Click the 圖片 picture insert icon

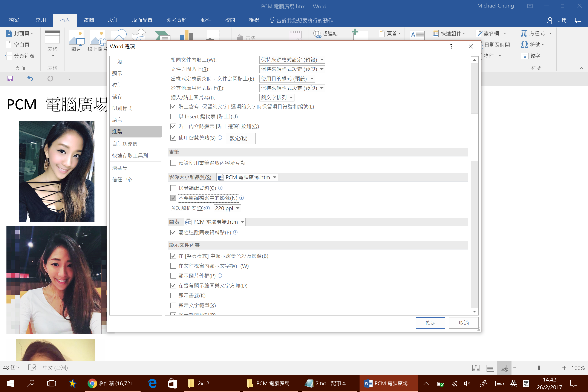76,37
